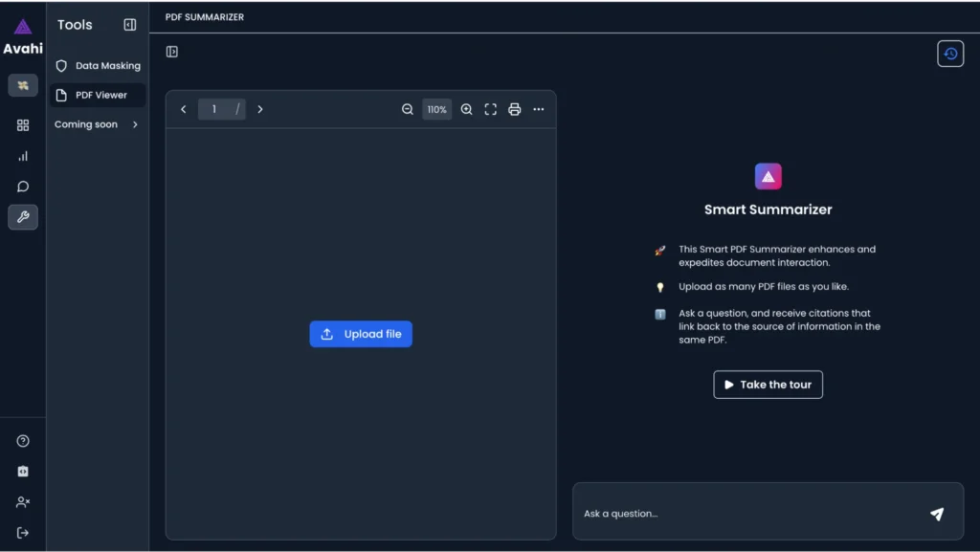Go to previous PDF page
Image resolution: width=980 pixels, height=552 pixels.
[183, 109]
